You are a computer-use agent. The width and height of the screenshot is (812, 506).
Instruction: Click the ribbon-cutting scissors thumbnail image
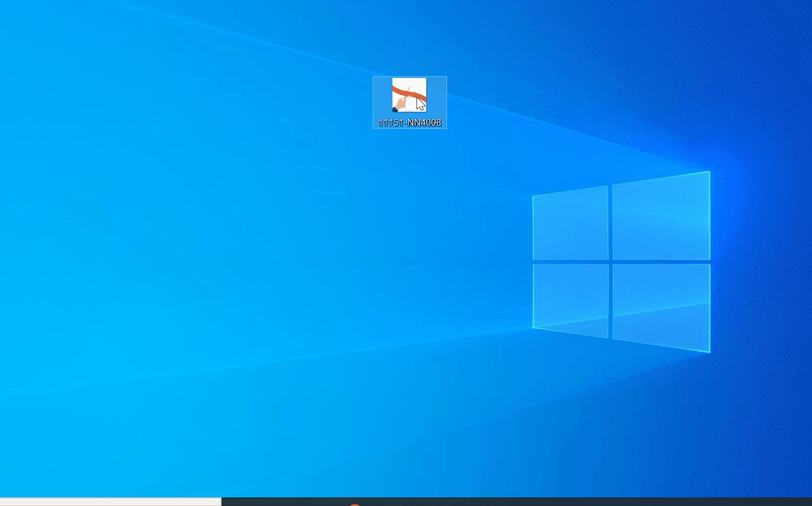click(409, 95)
